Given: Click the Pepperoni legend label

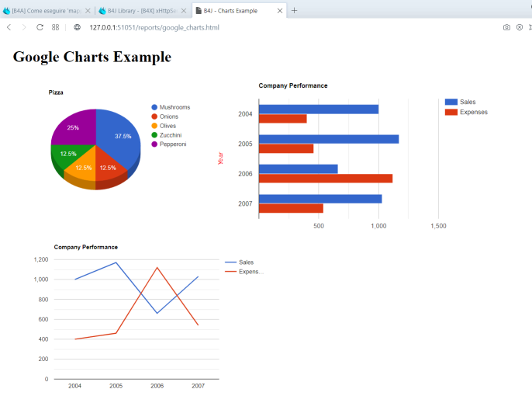Looking at the screenshot, I should click(173, 144).
